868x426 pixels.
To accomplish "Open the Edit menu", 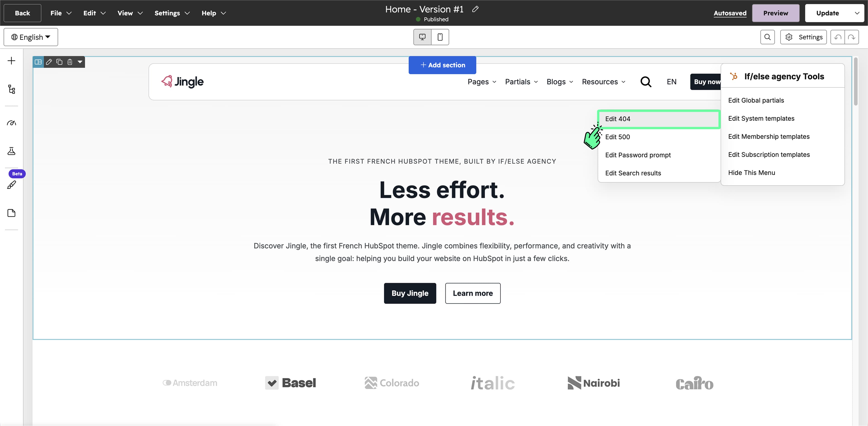I will [94, 13].
